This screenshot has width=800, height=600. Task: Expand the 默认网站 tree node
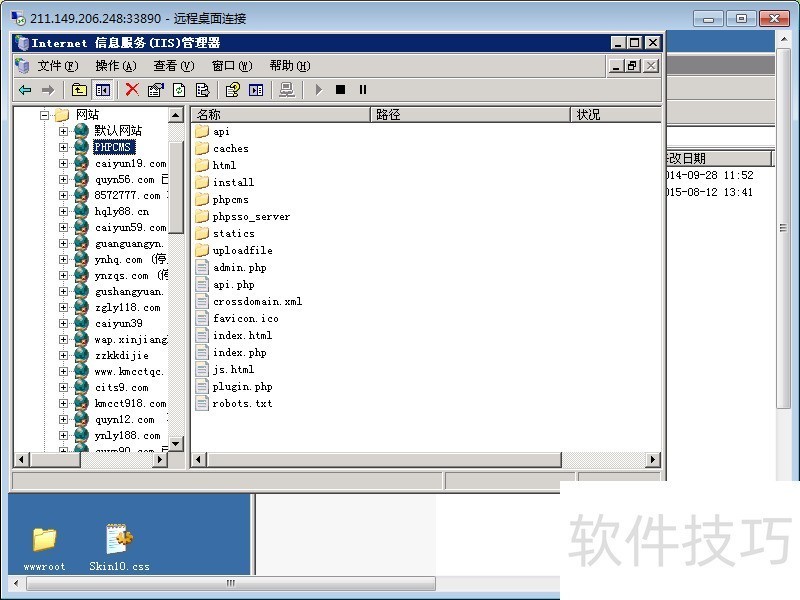pyautogui.click(x=63, y=131)
